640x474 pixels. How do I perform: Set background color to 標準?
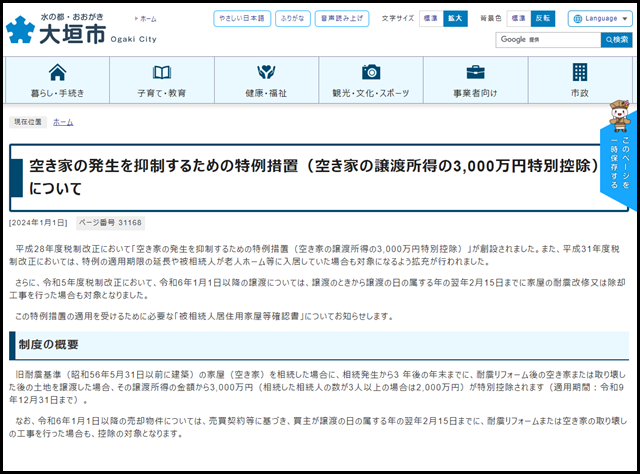(519, 18)
